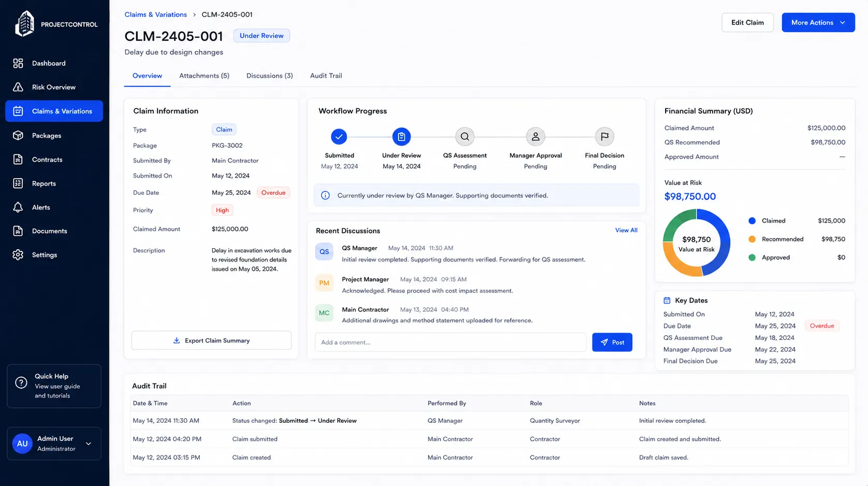The width and height of the screenshot is (868, 486).
Task: Click the MC avatar in Recent Discussions
Action: point(324,313)
